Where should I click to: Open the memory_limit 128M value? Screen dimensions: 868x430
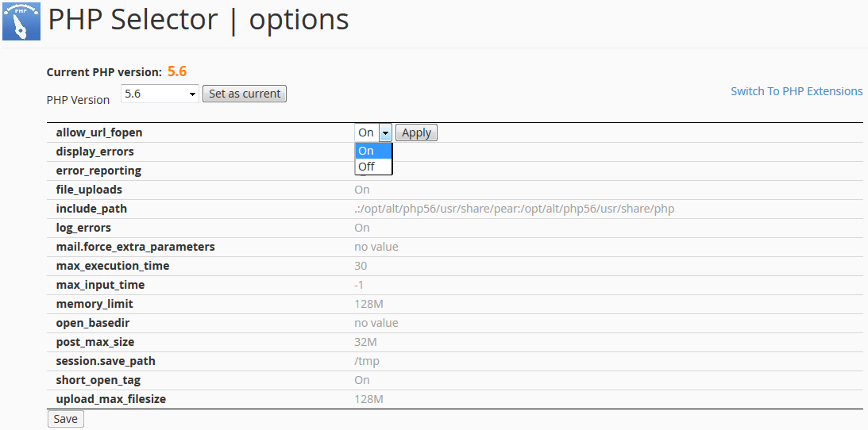pos(368,304)
